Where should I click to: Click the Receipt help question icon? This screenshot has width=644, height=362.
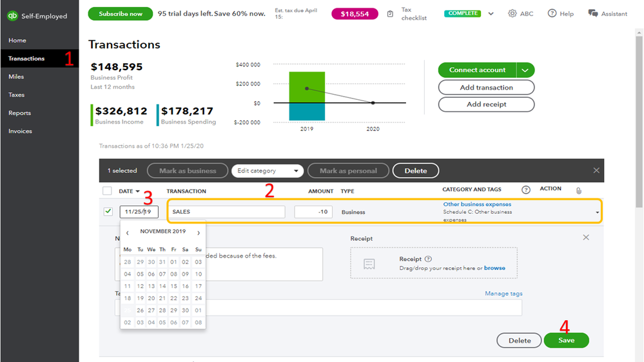pyautogui.click(x=428, y=259)
